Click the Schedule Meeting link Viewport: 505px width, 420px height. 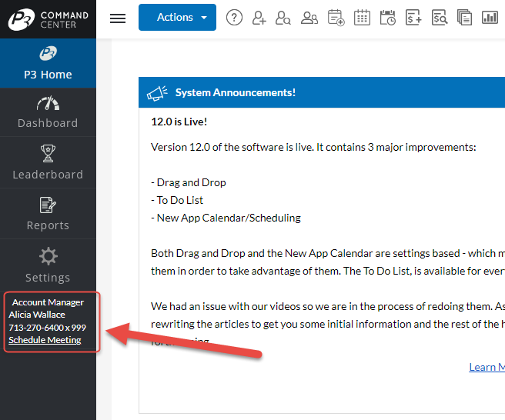tap(45, 340)
